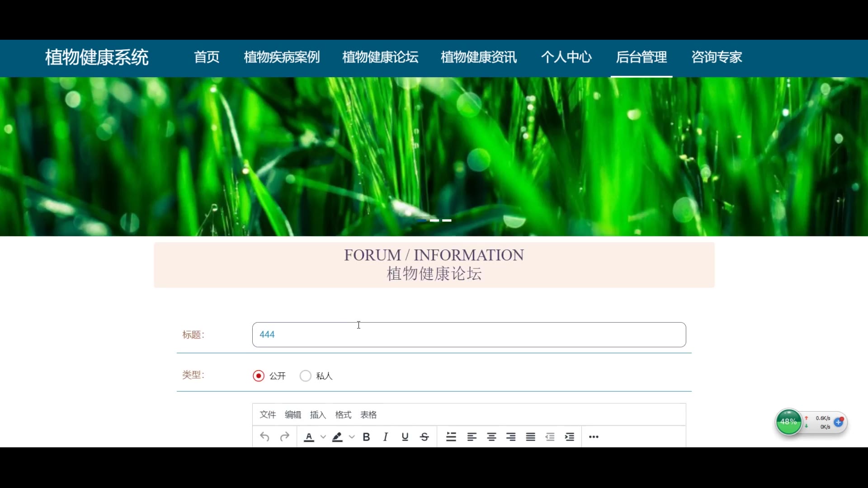Click the undo arrow icon
This screenshot has width=868, height=488.
[x=265, y=437]
